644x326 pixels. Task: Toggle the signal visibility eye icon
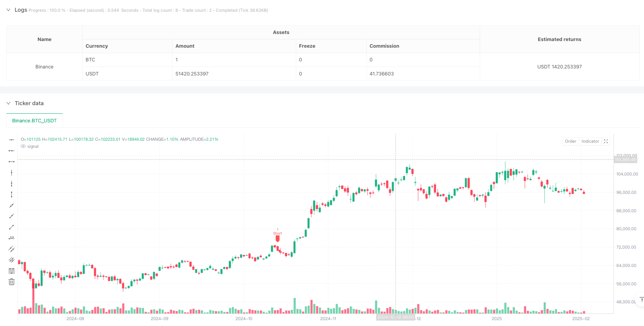coord(23,147)
